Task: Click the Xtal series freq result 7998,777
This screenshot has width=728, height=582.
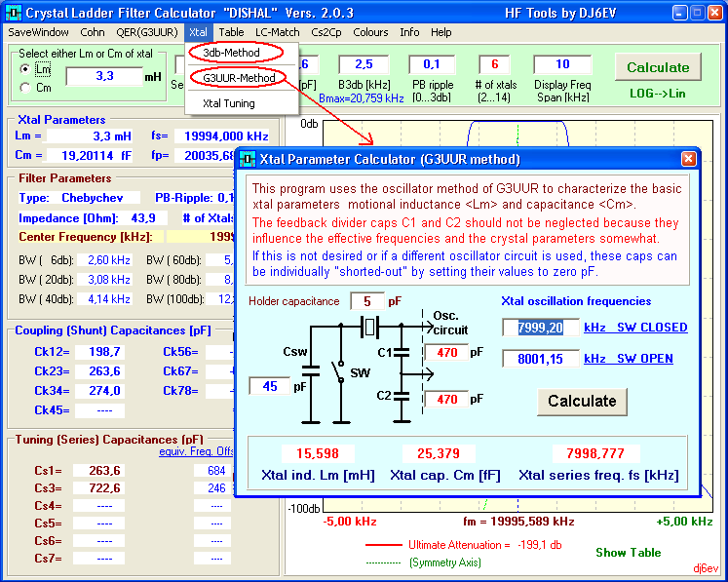Action: (x=595, y=453)
